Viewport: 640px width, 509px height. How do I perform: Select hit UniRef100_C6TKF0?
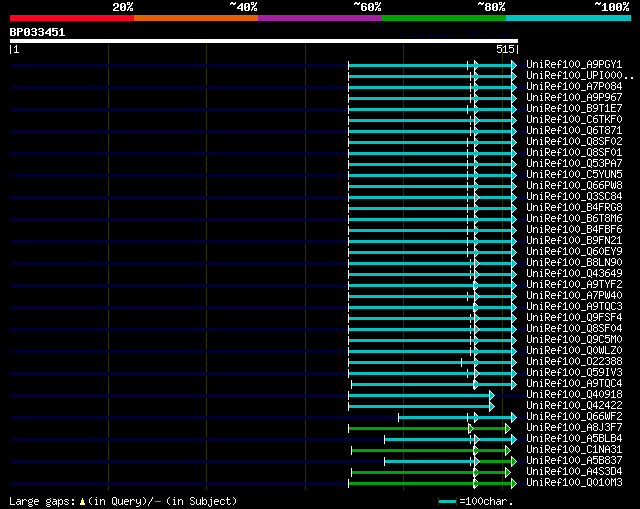coord(574,120)
